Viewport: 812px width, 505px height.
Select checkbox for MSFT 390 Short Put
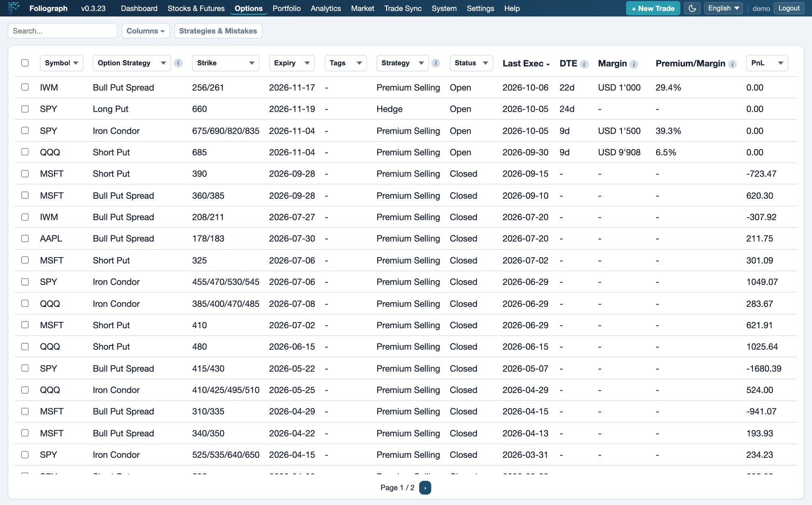click(25, 173)
